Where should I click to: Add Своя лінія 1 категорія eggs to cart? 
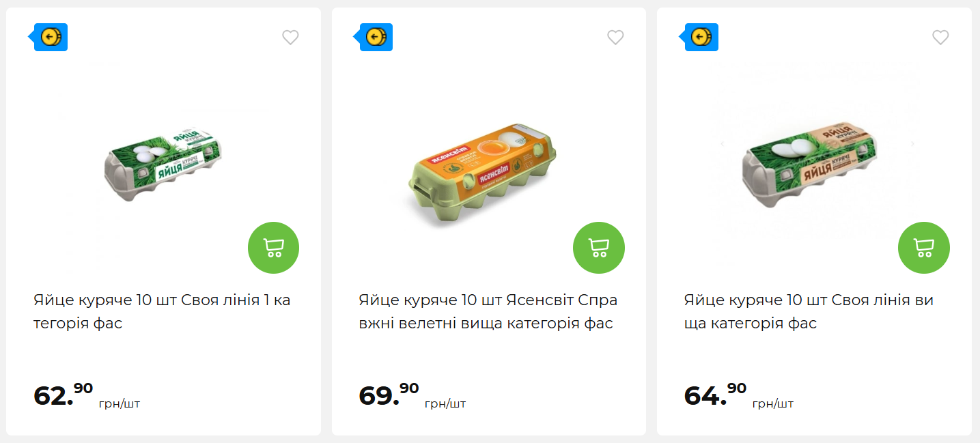click(x=273, y=247)
